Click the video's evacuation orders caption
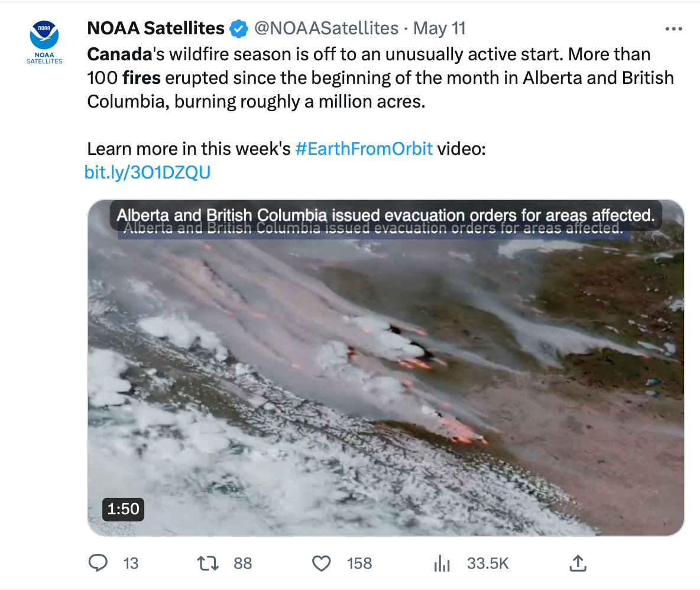Viewport: 700px width, 590px height. [x=385, y=216]
